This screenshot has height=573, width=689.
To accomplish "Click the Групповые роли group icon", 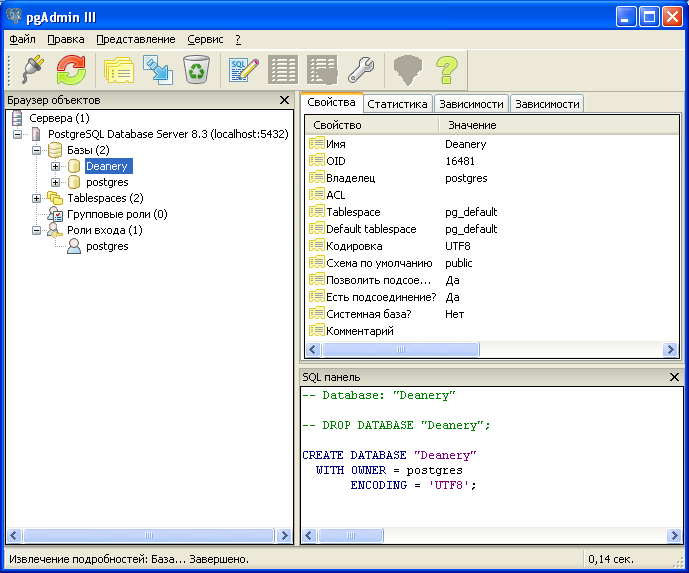I will 55,214.
